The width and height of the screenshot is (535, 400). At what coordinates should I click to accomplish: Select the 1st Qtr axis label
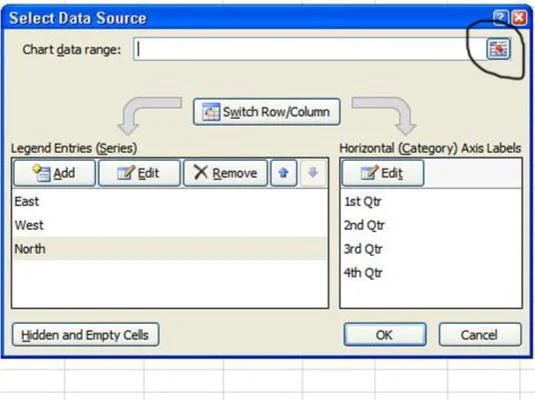click(431, 201)
